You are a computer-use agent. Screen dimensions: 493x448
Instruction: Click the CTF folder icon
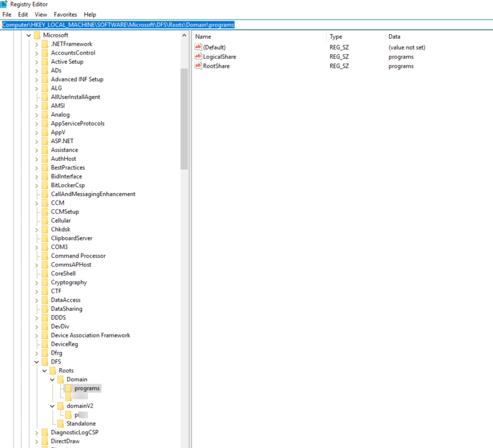pos(45,291)
